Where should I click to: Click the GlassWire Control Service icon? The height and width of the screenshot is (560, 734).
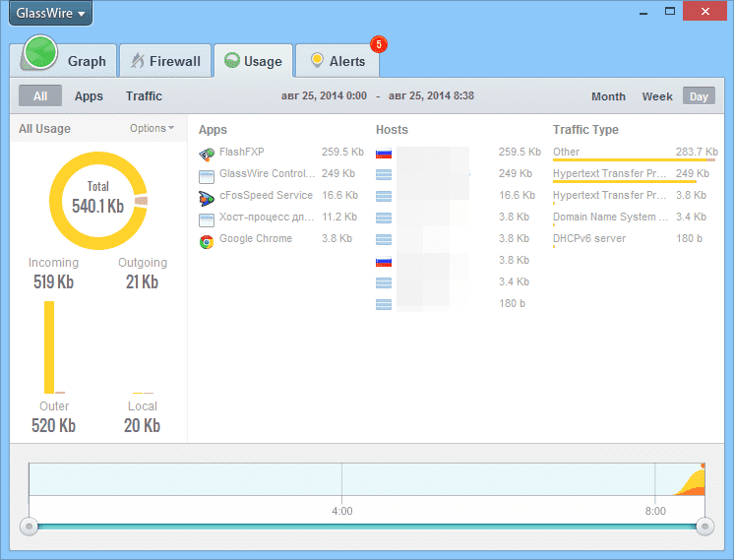point(207,175)
